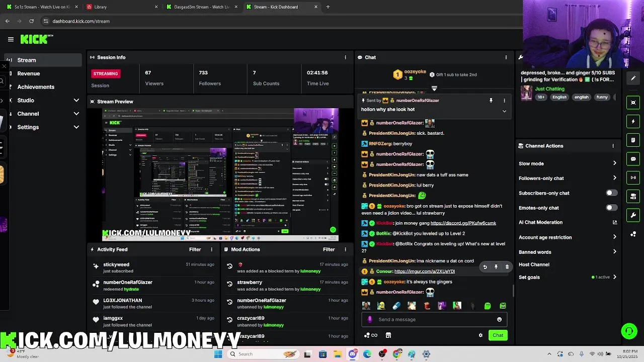Open AI Chat Moderation external link icon

614,222
